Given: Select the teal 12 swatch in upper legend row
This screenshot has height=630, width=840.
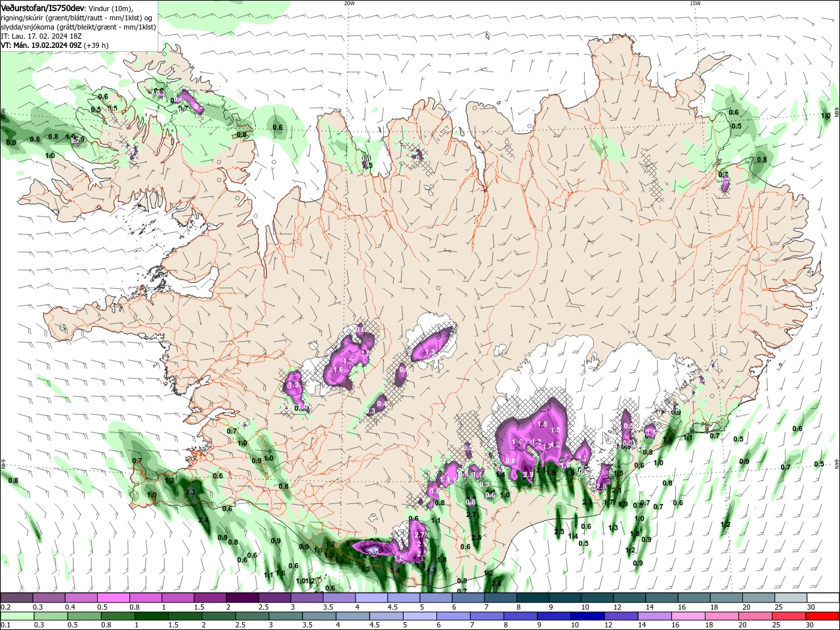Looking at the screenshot, I should pyautogui.click(x=630, y=598).
